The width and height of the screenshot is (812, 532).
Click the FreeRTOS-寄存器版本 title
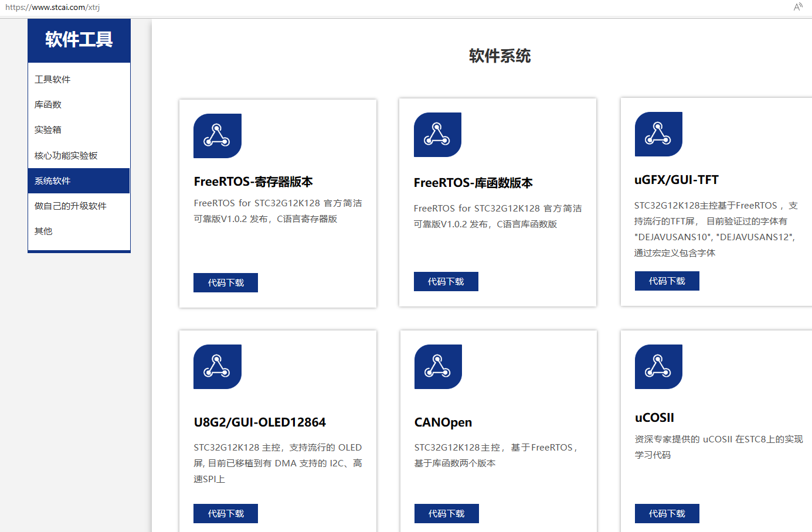[253, 182]
